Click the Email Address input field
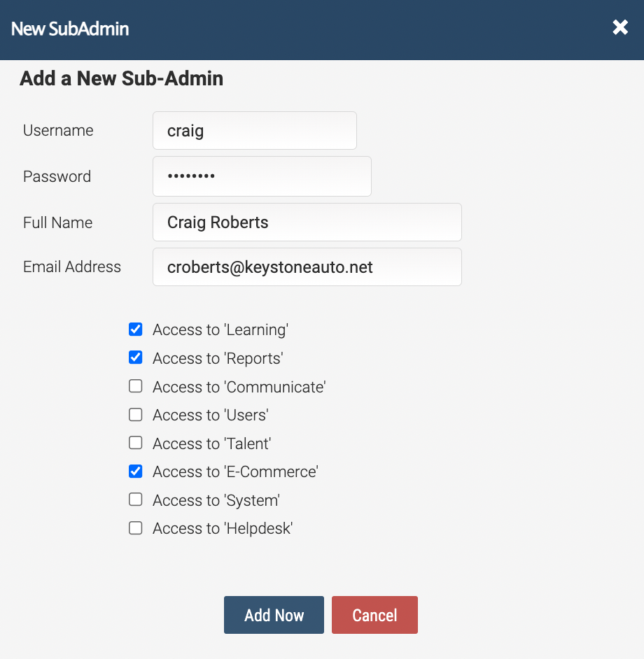Image resolution: width=644 pixels, height=659 pixels. tap(307, 267)
